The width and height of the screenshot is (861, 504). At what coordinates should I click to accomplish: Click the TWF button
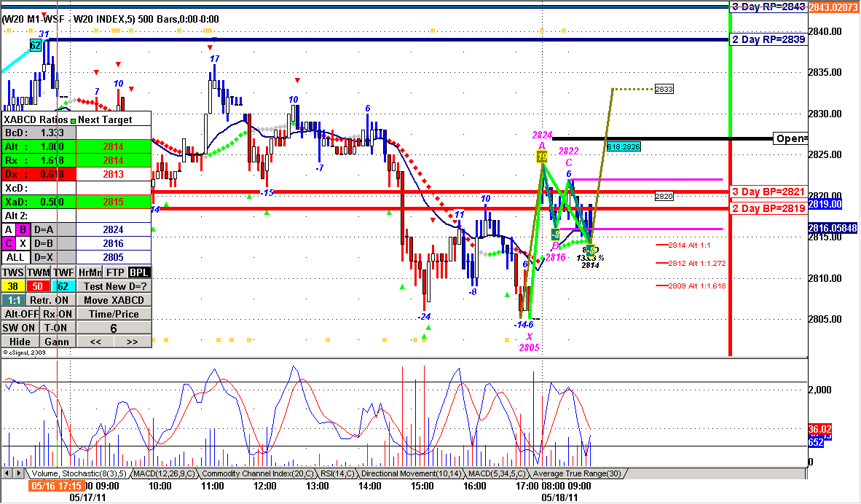tap(63, 272)
